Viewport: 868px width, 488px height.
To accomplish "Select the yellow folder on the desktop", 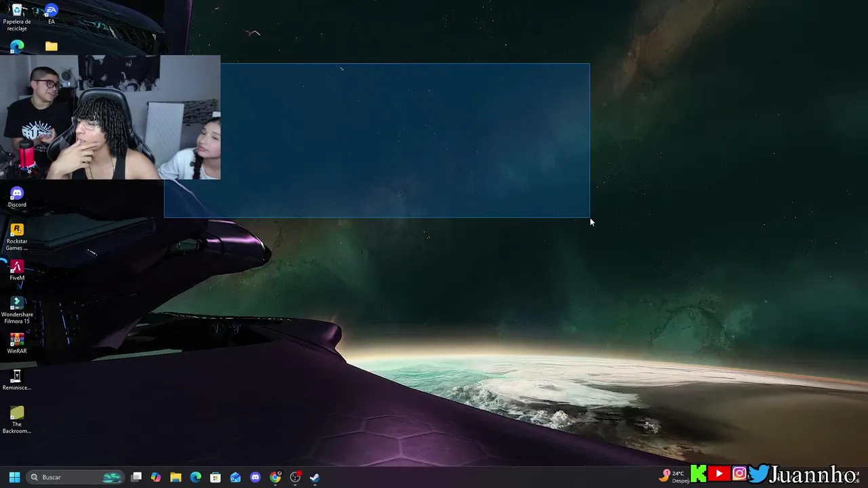I will click(51, 46).
